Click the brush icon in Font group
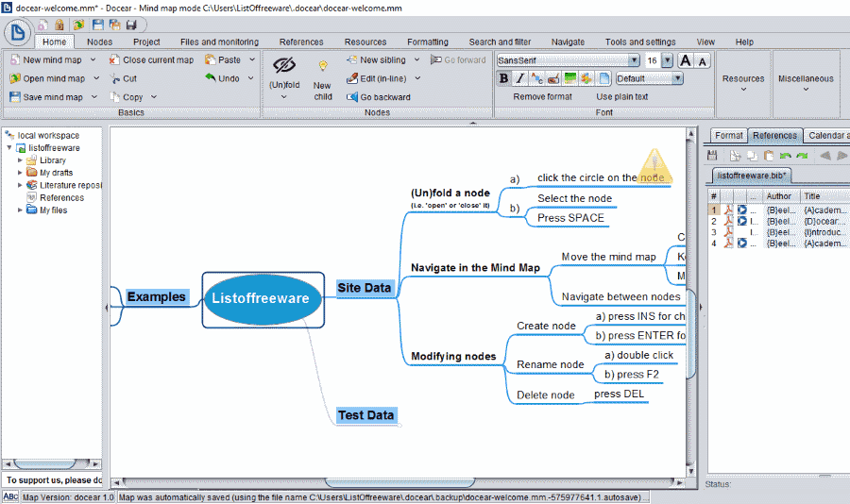The image size is (850, 504). point(553,78)
